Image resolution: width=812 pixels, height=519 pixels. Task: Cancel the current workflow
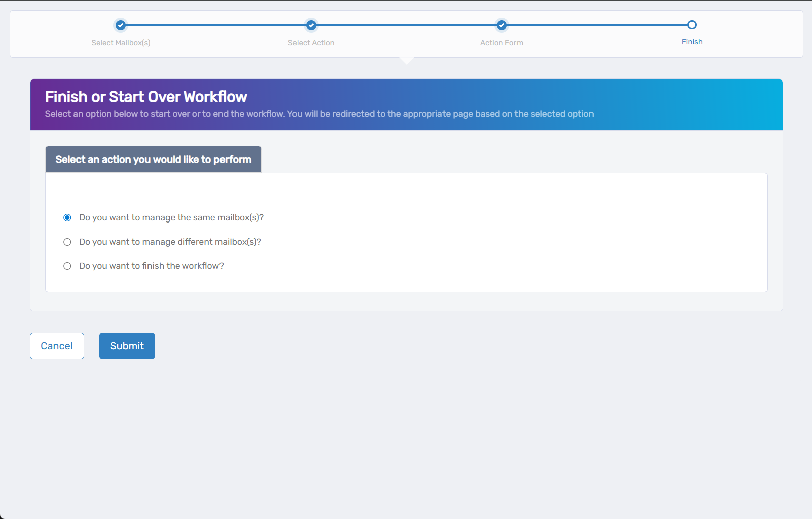tap(56, 346)
